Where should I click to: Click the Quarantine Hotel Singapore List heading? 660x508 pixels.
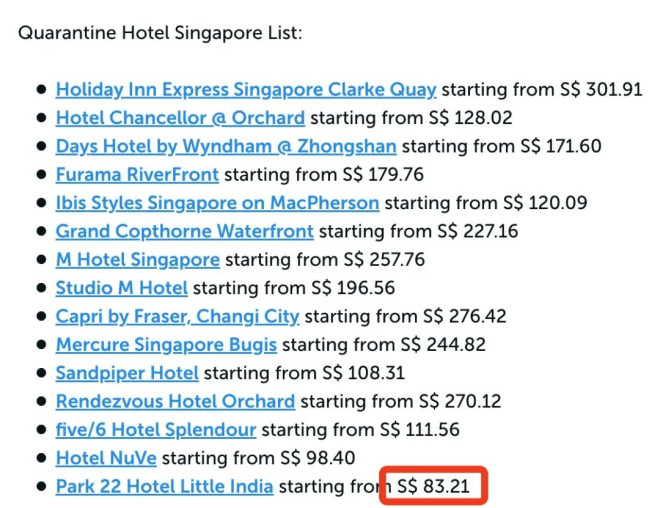pos(160,33)
